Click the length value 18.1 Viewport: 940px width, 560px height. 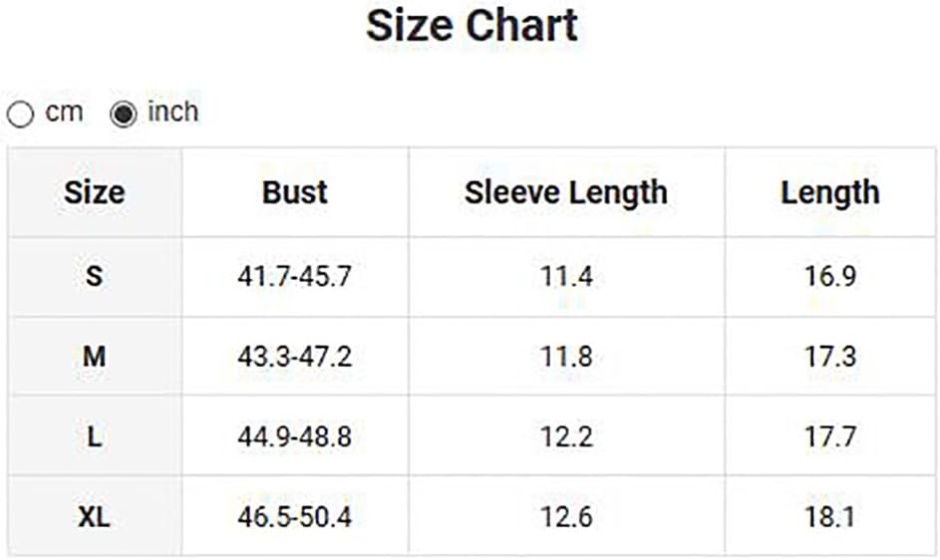829,517
